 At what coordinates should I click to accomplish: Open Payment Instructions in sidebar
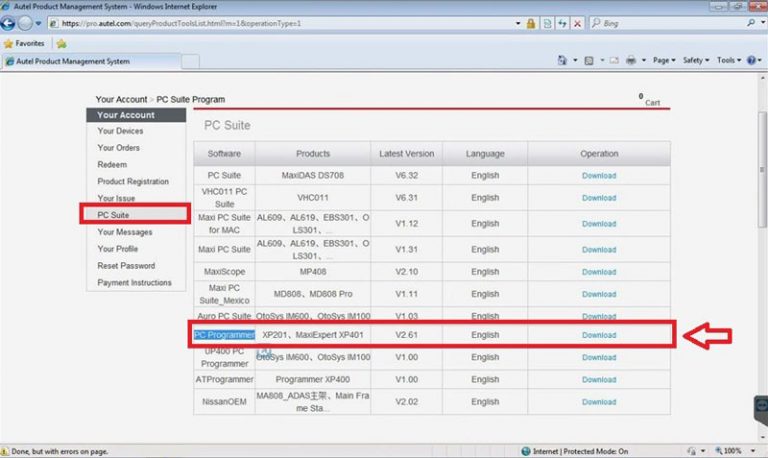click(x=134, y=283)
